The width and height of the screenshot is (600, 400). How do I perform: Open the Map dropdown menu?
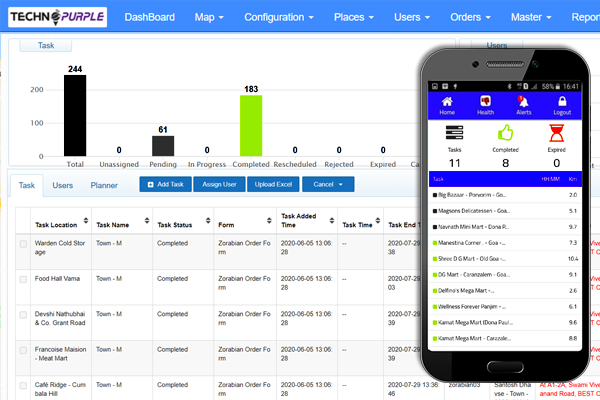pos(209,17)
